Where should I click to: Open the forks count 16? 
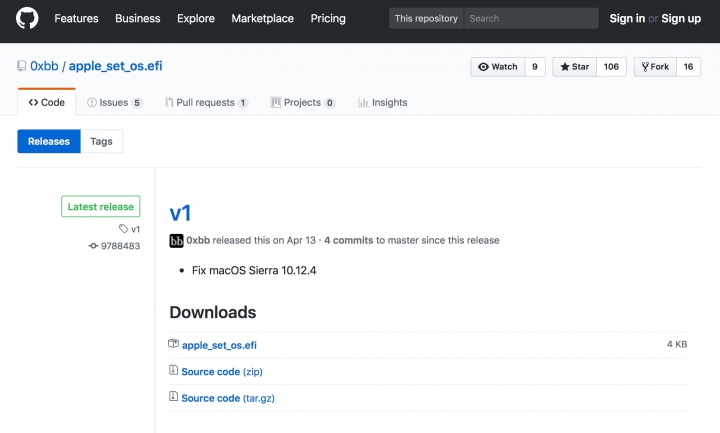pos(688,67)
